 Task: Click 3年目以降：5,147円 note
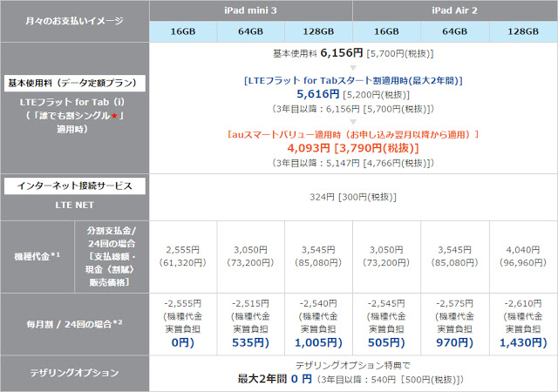point(353,163)
